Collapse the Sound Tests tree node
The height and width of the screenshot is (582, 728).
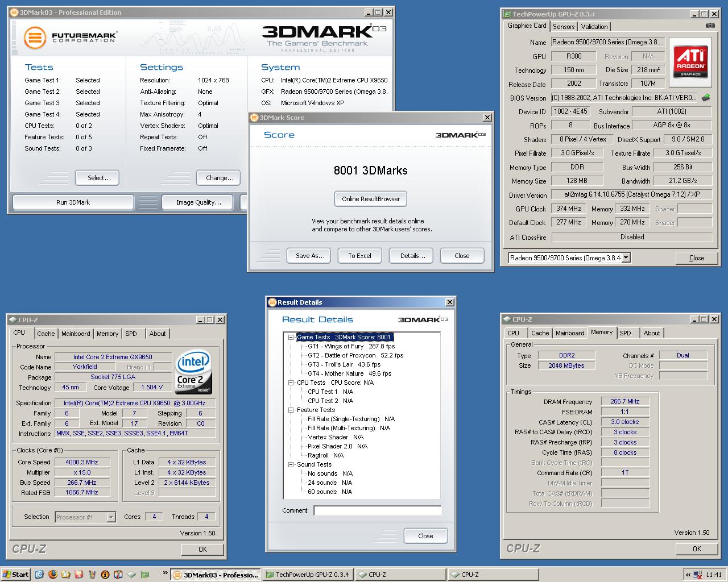pos(291,464)
